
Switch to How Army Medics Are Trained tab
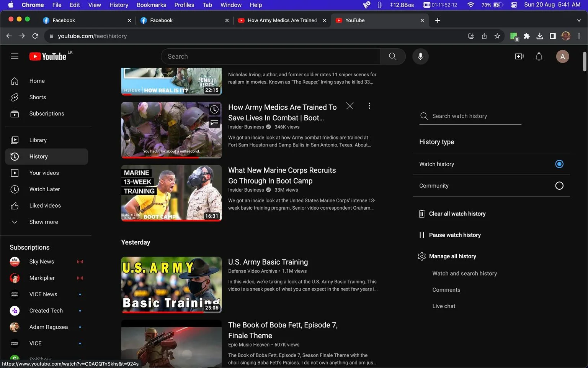282,20
